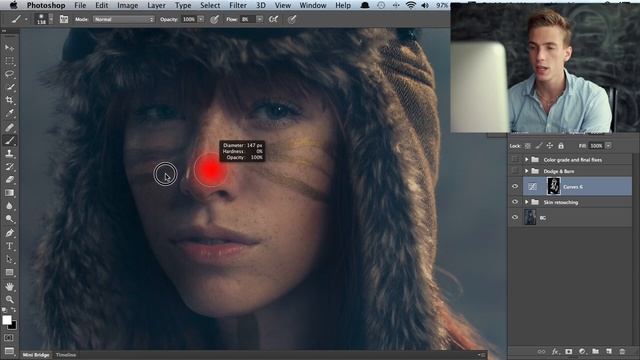Hide the BG layer
The image size is (640, 360).
click(515, 218)
